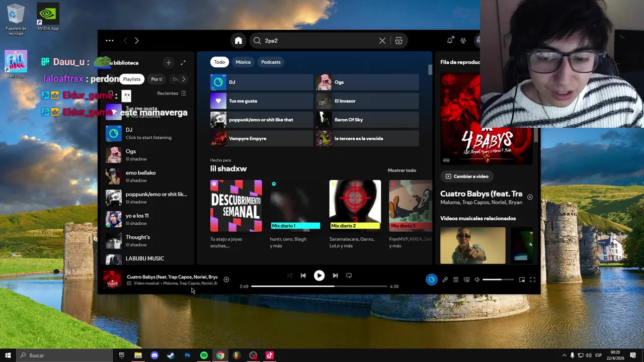This screenshot has height=362, width=644.
Task: Open emo bellako playlist in sidebar
Action: [147, 176]
